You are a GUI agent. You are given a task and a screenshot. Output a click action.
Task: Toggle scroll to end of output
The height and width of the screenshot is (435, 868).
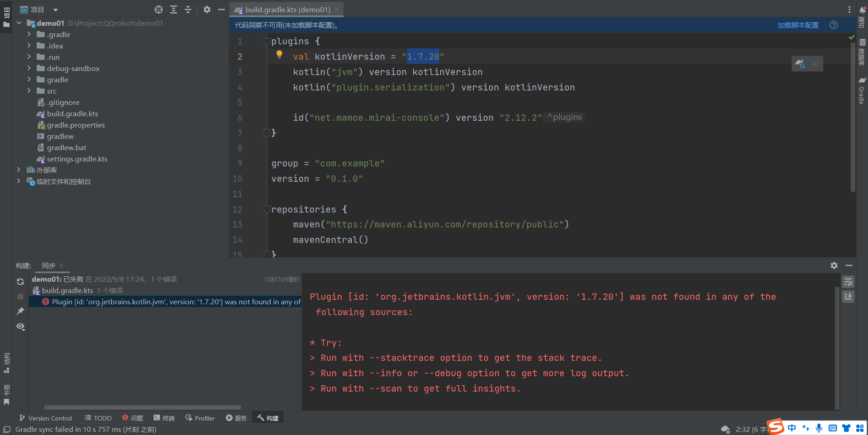click(x=848, y=297)
